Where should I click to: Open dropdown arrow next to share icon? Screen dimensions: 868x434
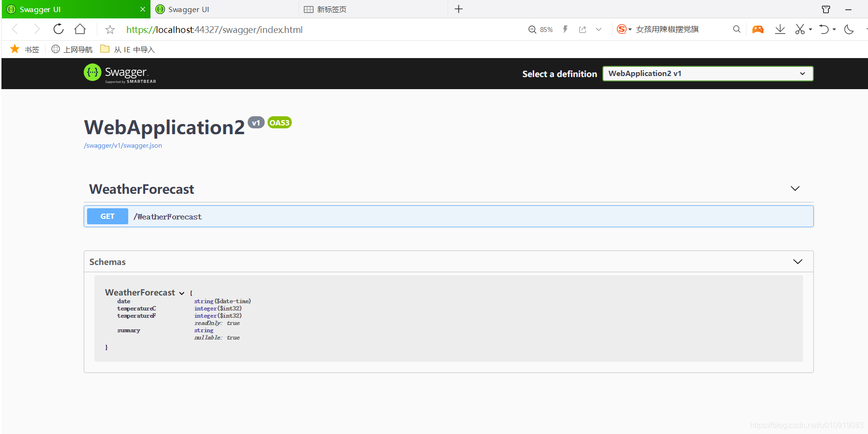coord(599,30)
